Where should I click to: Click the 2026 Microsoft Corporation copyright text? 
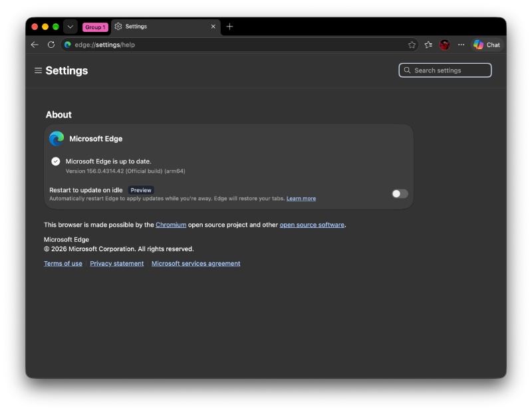click(x=119, y=249)
